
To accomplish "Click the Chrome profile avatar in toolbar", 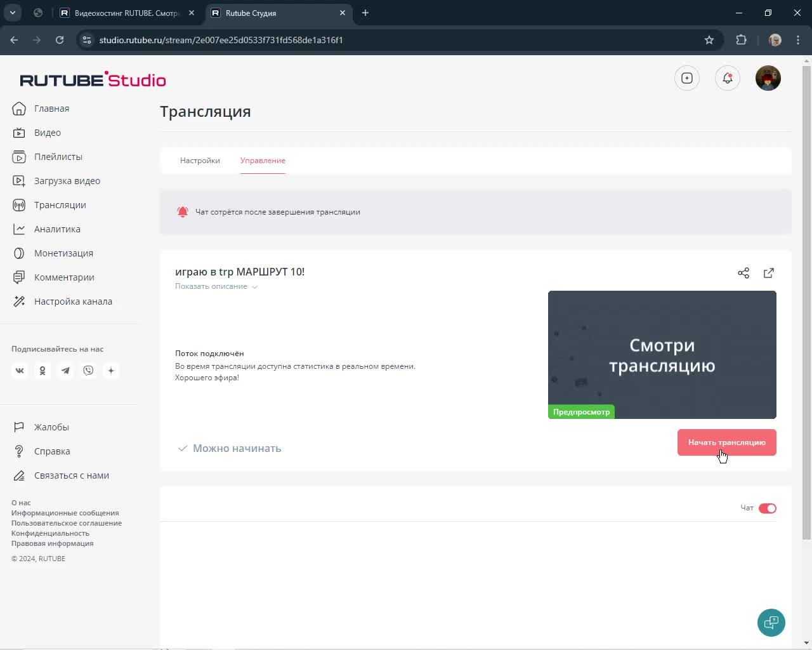I will tap(775, 40).
